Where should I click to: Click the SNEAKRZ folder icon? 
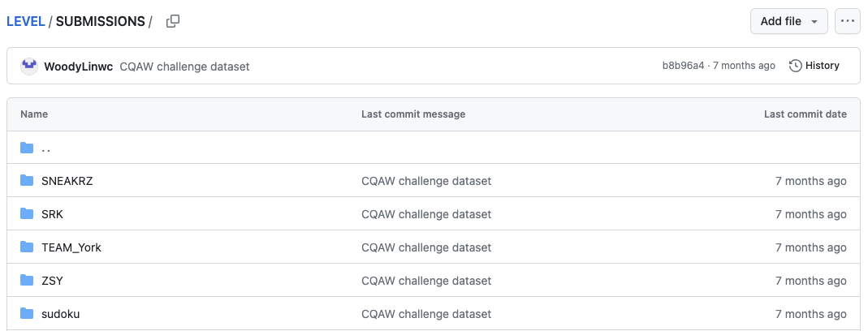27,180
